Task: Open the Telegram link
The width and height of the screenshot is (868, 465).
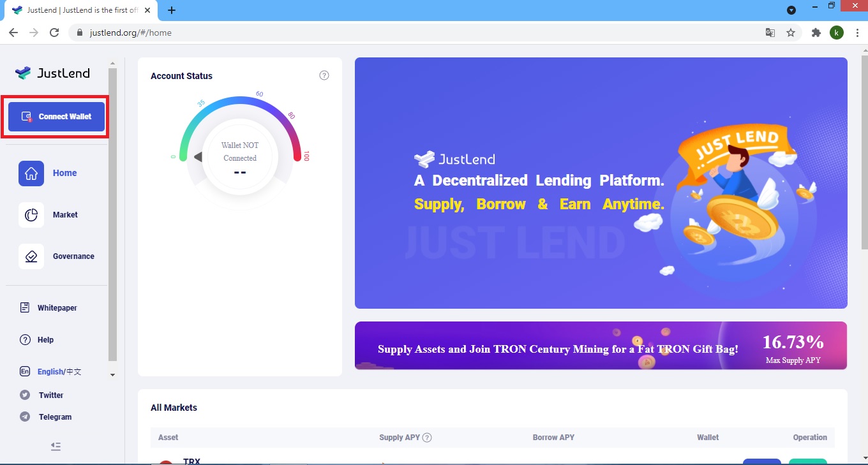Action: [46, 417]
